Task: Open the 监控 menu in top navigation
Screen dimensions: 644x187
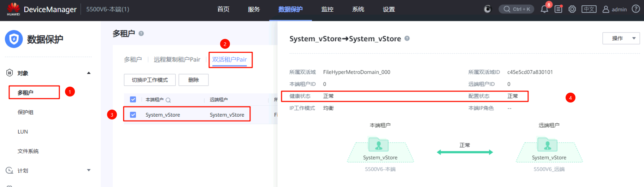Action: click(327, 9)
